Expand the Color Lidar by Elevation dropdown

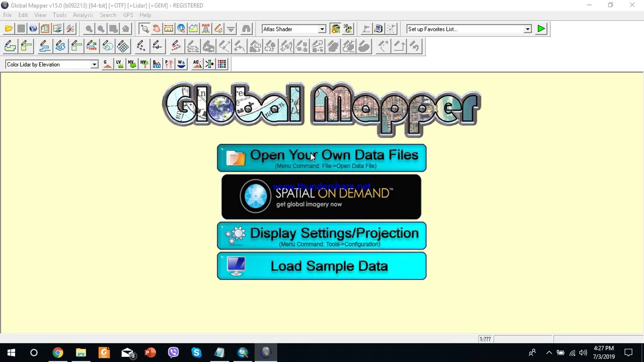pos(94,64)
